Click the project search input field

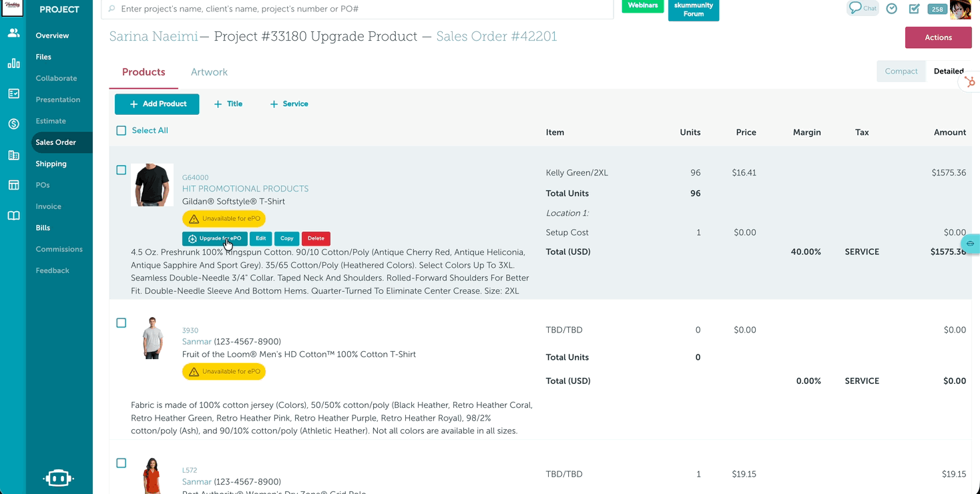click(360, 9)
